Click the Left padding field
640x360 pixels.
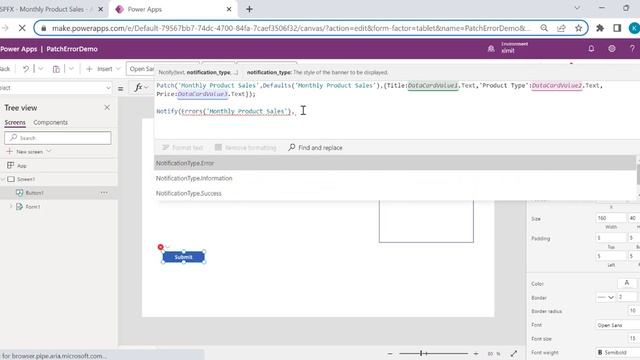pos(611,256)
